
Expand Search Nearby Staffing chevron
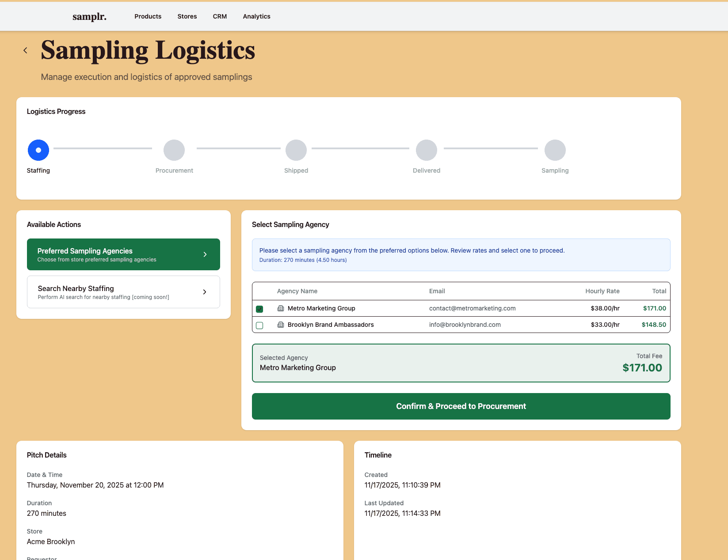(x=205, y=292)
